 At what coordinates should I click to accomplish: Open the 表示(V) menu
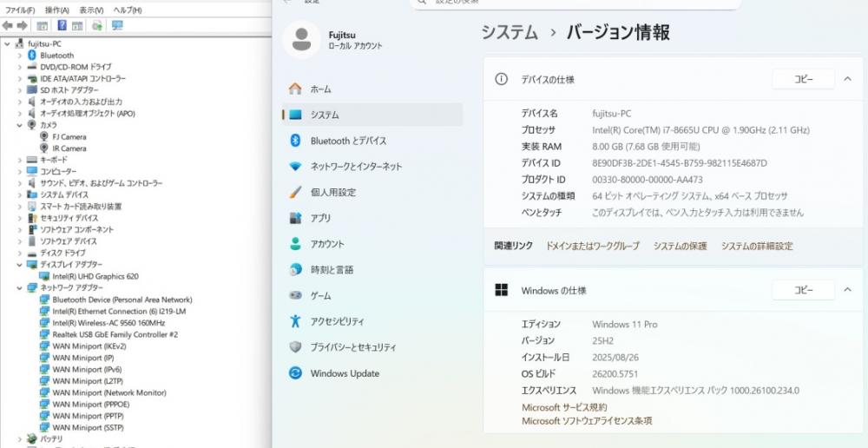91,10
